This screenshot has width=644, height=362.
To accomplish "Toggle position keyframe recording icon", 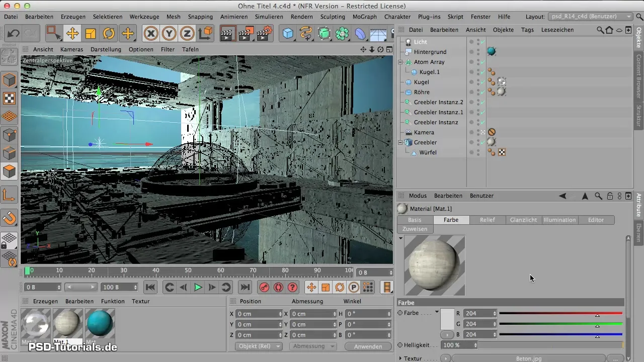I will tap(311, 287).
